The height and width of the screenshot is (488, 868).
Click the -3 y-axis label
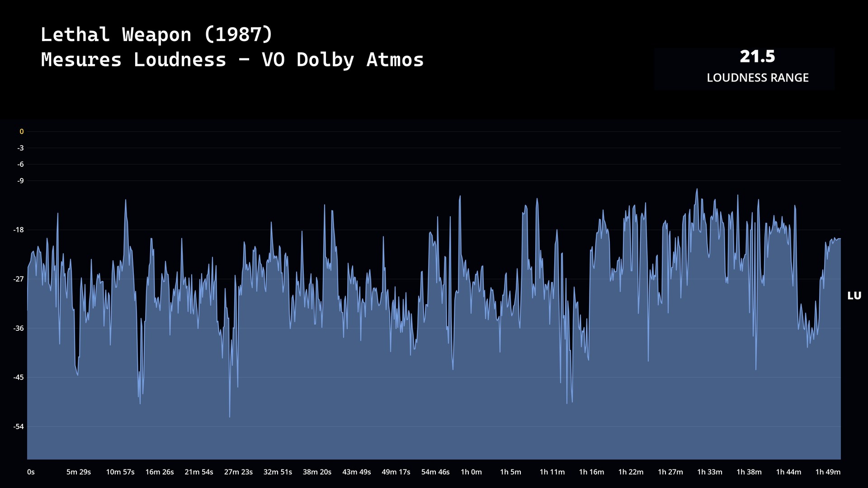point(20,148)
